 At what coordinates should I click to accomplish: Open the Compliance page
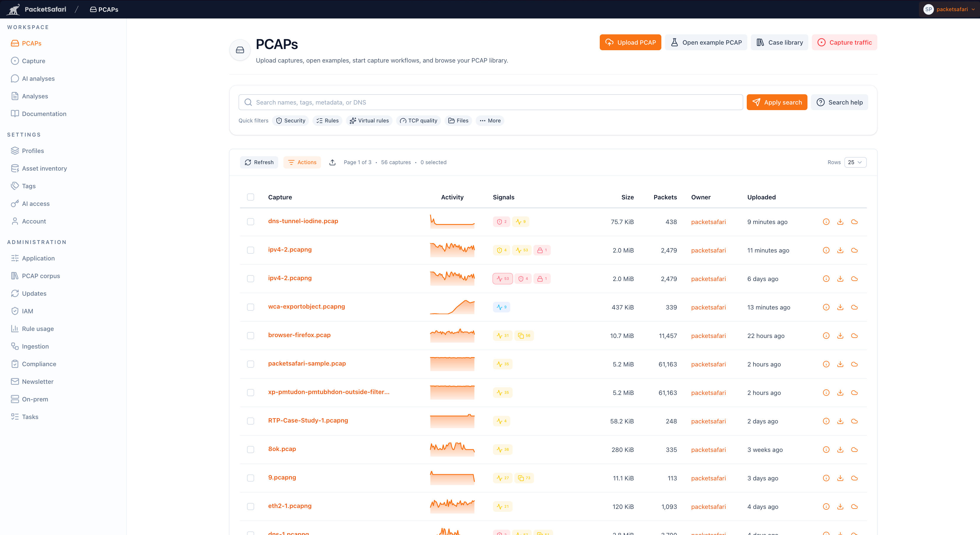click(39, 364)
